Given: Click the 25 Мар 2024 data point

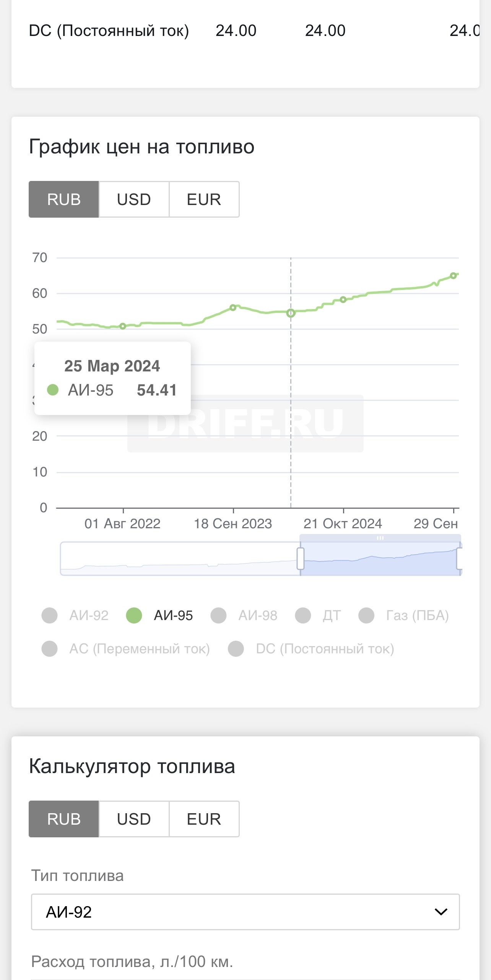Looking at the screenshot, I should coord(291,313).
